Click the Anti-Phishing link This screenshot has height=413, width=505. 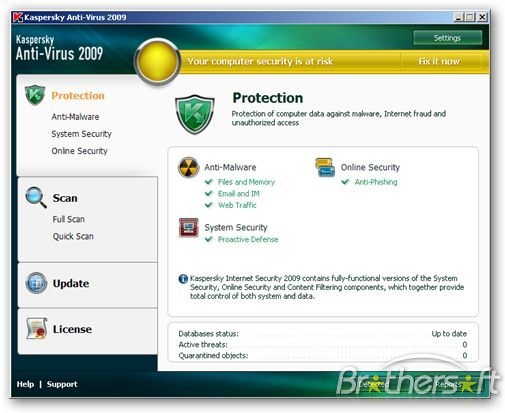coord(376,182)
